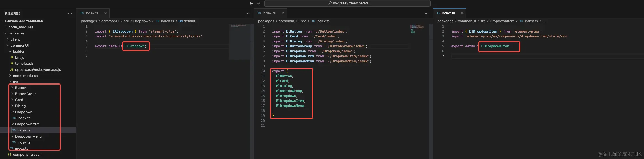Open index.ts under DropdownMenu folder
Screen dimensions: 644x159
(x=38, y=142)
